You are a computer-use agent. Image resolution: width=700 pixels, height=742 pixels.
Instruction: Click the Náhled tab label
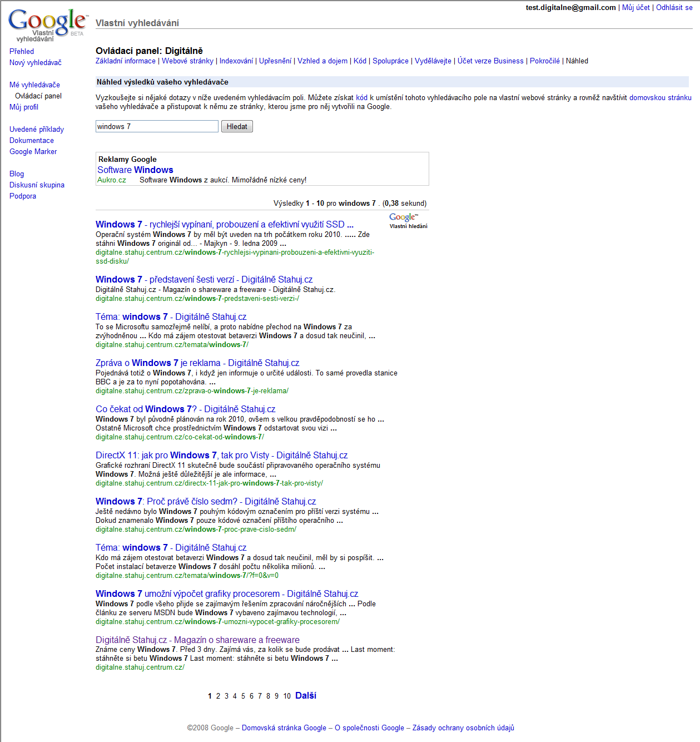click(x=577, y=61)
